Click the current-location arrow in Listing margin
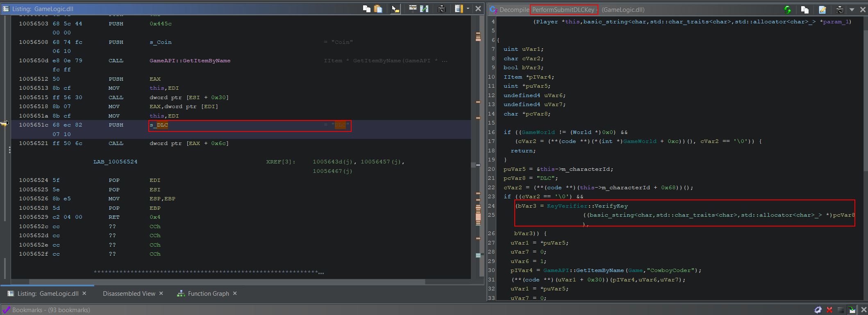 point(5,123)
